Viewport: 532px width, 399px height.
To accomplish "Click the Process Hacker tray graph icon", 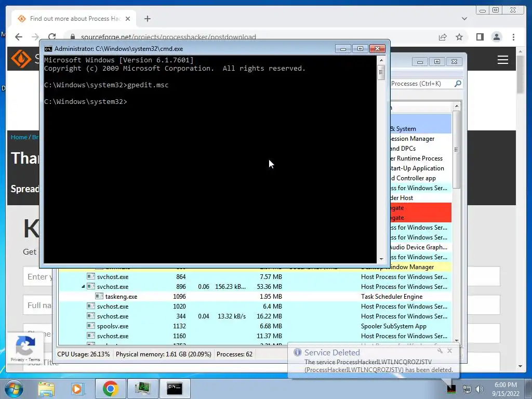I will [451, 389].
